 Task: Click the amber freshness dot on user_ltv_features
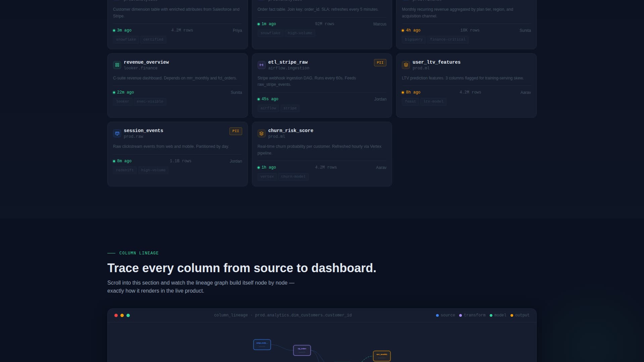coord(403,92)
